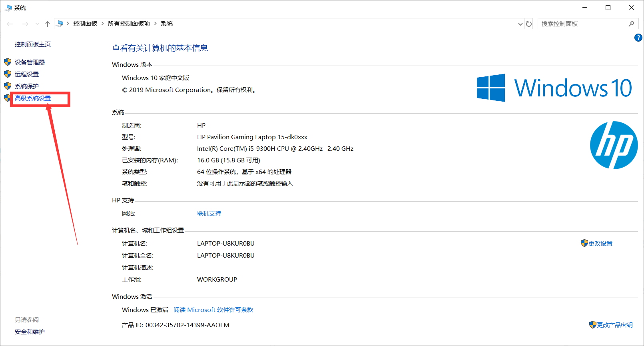Click model text 'HP Pavilion Gaming Laptop 15-dk0xxx'
Image resolution: width=644 pixels, height=346 pixels.
click(x=252, y=137)
